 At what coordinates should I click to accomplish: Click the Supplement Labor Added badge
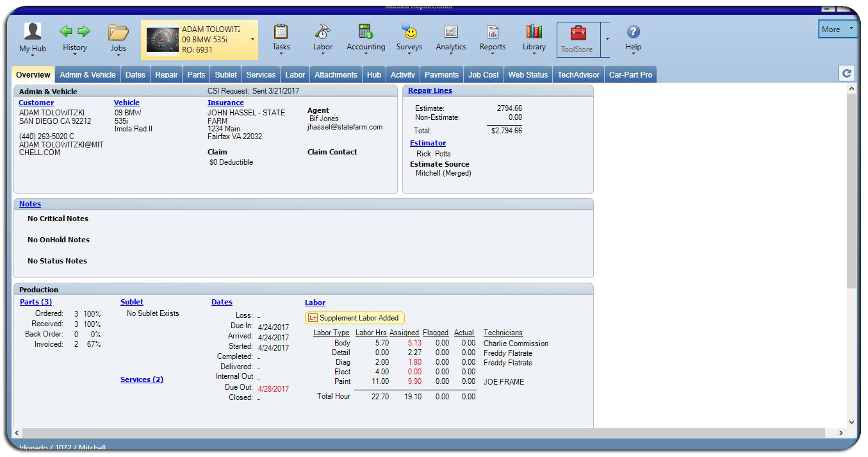tap(355, 318)
